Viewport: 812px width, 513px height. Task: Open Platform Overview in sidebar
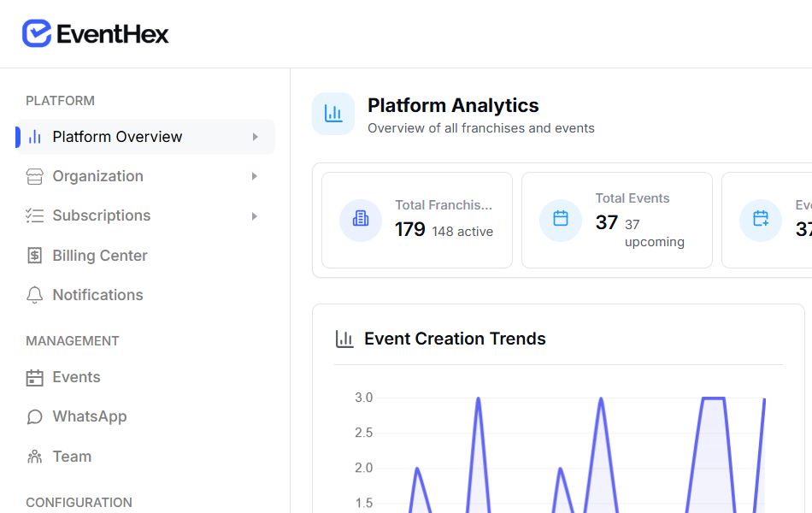click(x=145, y=137)
